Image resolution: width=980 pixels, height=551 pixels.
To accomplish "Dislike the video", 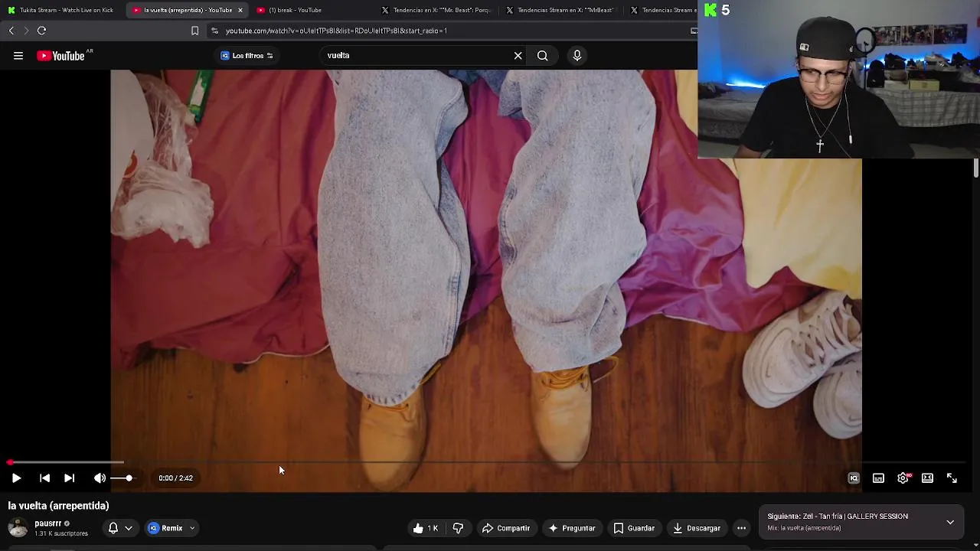I will pos(458,528).
